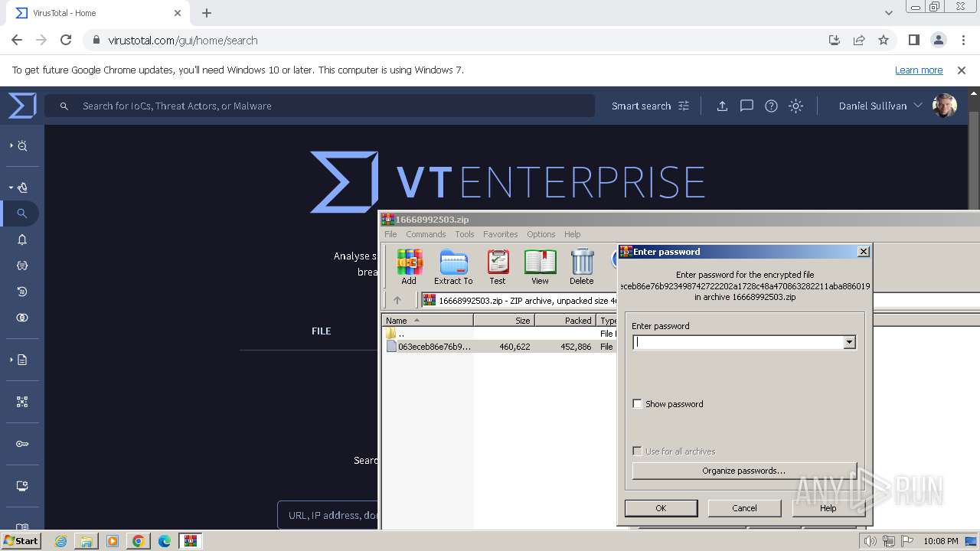Click the Windows Start button
Viewport: 980px width, 551px height.
pyautogui.click(x=21, y=540)
